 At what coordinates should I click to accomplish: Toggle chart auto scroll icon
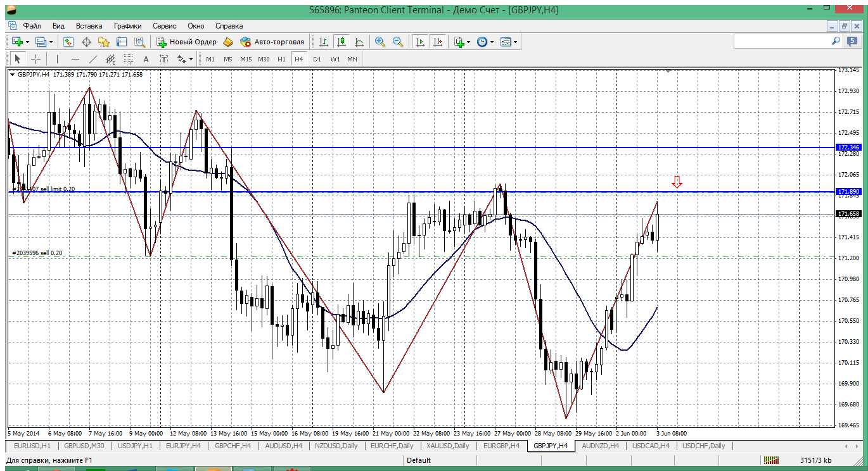pos(419,42)
